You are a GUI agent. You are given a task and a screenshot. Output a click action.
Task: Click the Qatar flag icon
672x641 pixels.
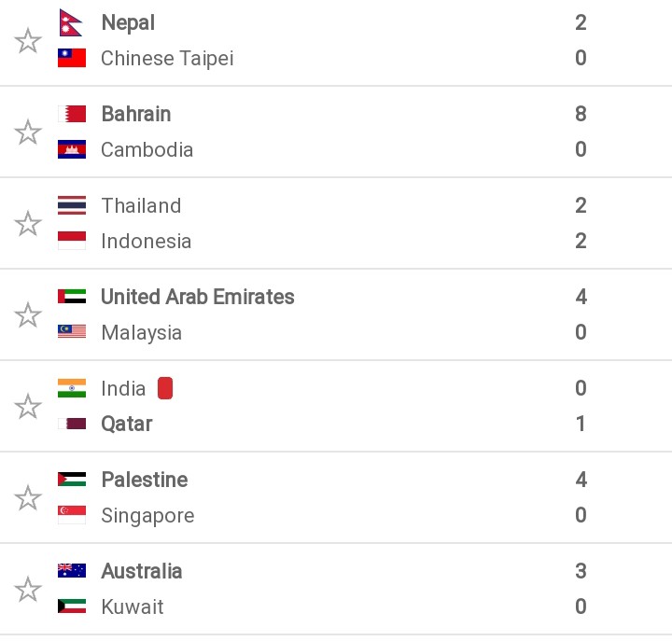pyautogui.click(x=72, y=424)
